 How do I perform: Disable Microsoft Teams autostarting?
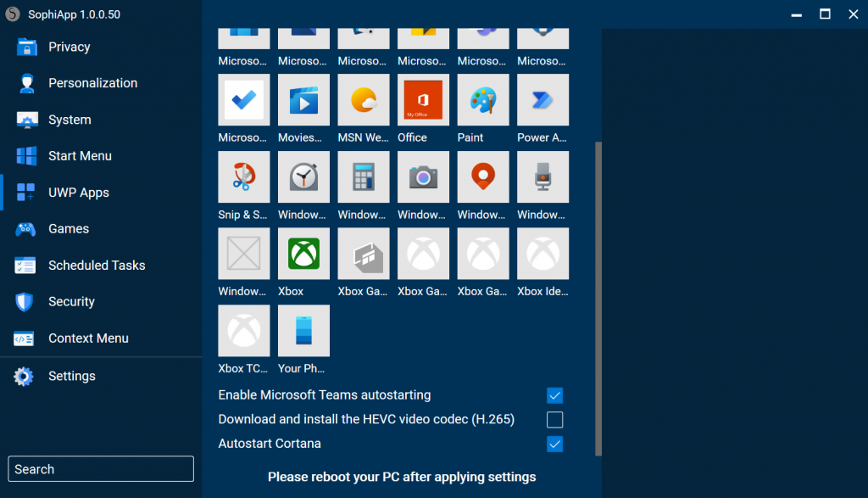coord(554,395)
